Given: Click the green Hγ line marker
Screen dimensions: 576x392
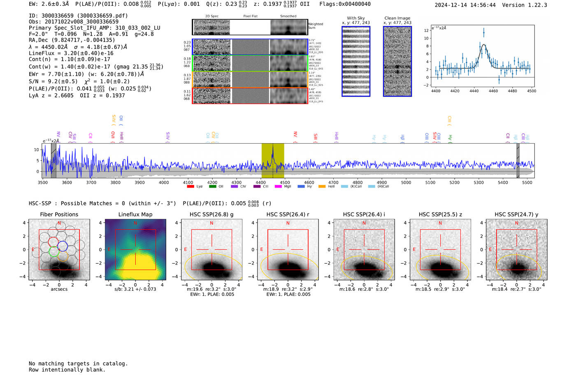Looking at the screenshot, I should point(450,139).
